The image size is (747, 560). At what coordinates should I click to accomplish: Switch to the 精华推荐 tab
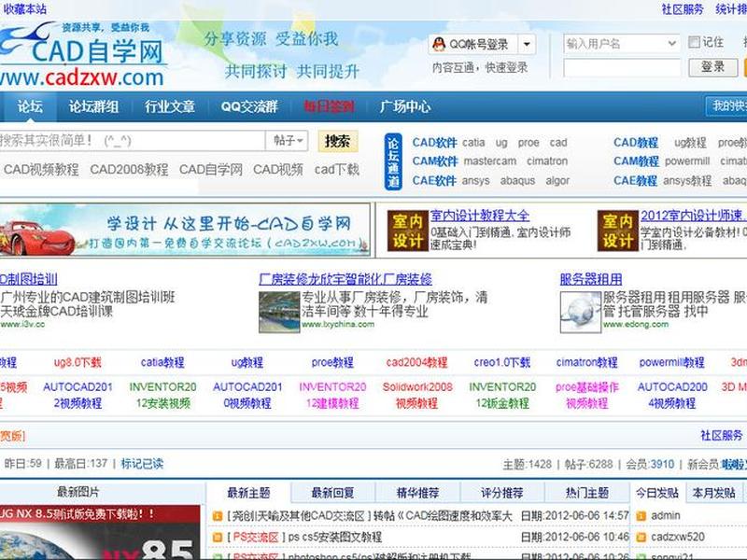(417, 493)
